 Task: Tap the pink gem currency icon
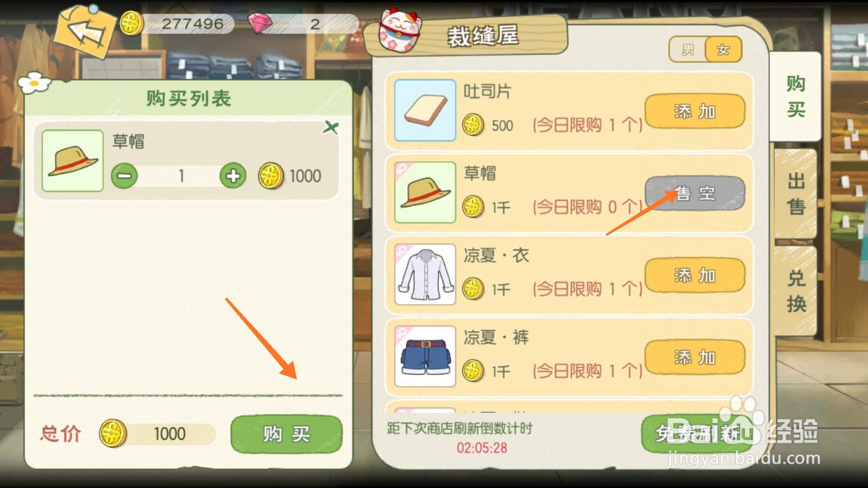260,23
